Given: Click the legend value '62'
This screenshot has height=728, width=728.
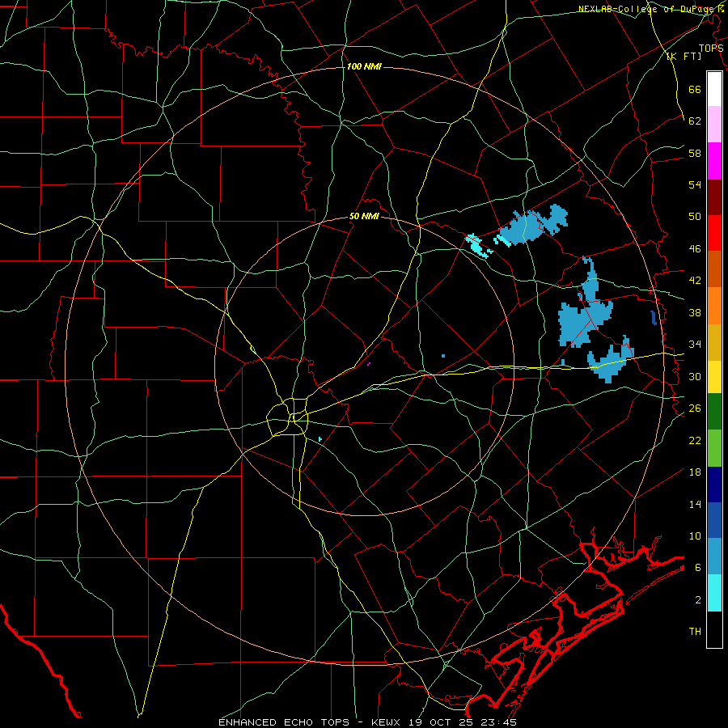Looking at the screenshot, I should click(695, 121).
